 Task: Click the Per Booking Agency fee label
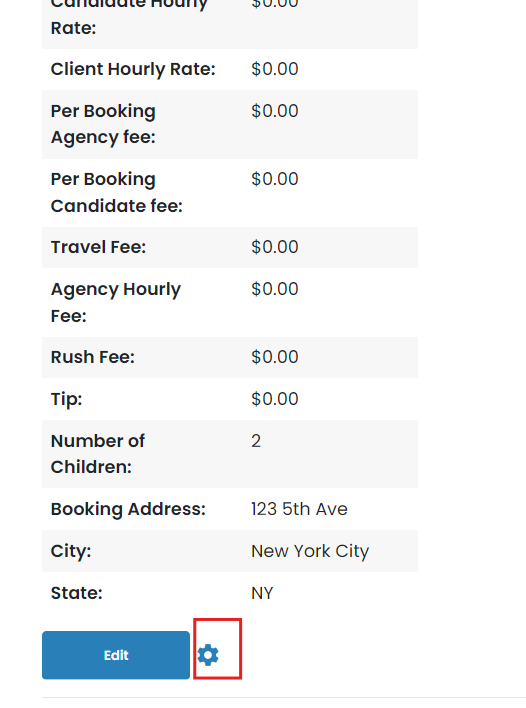tap(103, 124)
